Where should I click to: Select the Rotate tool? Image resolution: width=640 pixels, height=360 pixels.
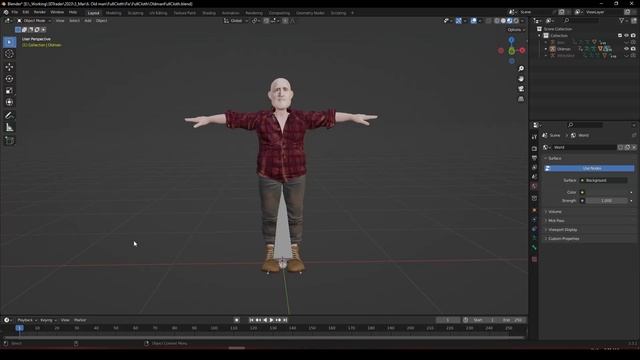(x=9, y=78)
